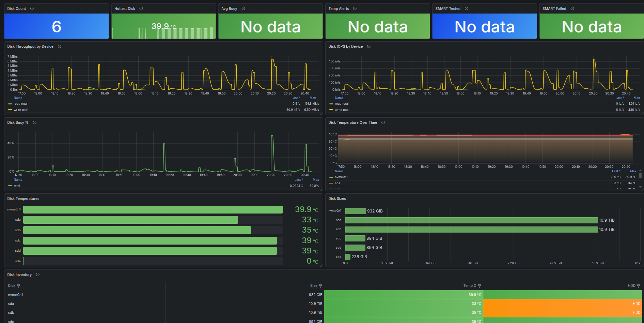Viewport: 644px width, 323px height.
Task: Sort Disk Throughput legend by Max
Action: [313, 98]
